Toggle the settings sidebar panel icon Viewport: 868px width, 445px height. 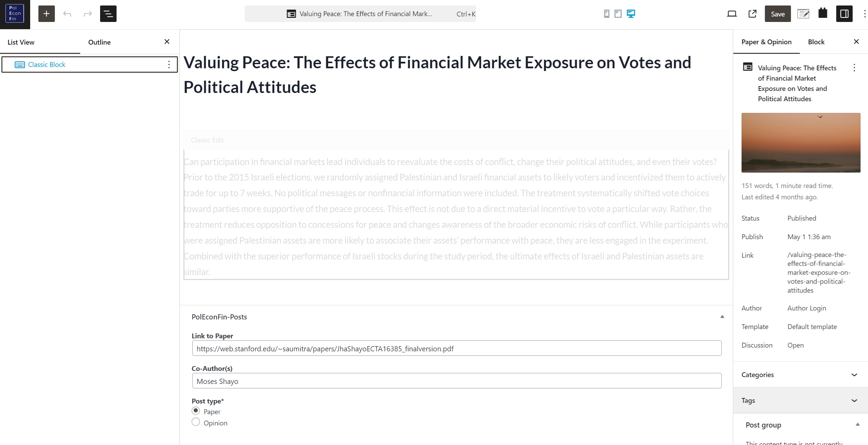[844, 14]
